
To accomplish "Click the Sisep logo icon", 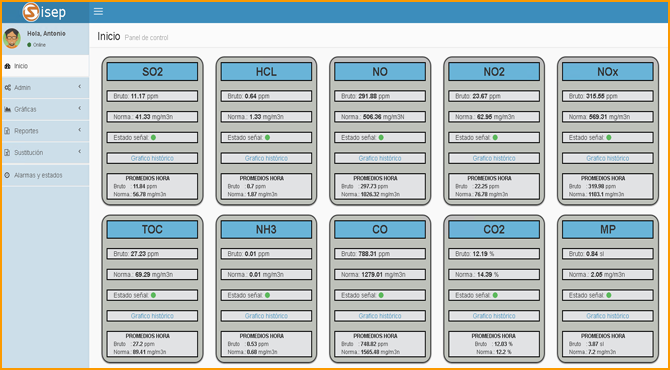I will (31, 12).
